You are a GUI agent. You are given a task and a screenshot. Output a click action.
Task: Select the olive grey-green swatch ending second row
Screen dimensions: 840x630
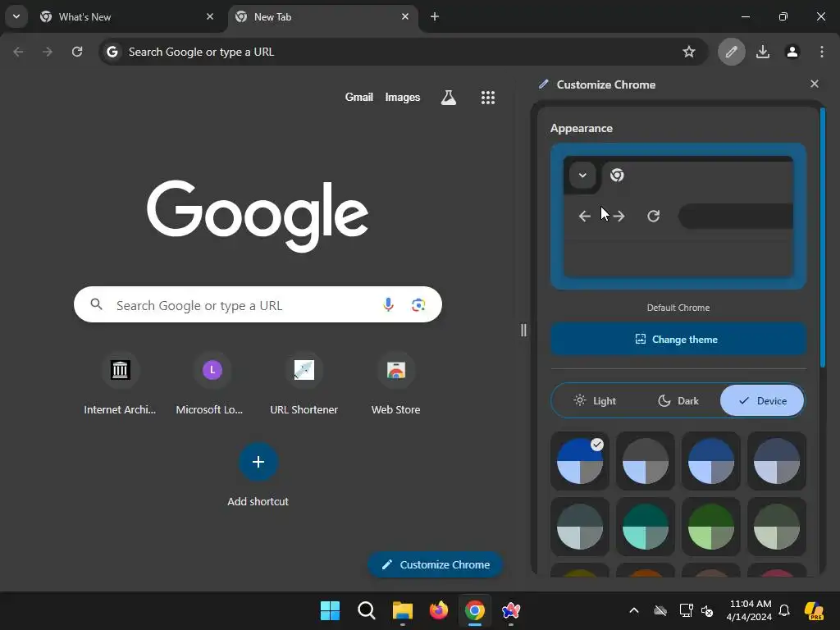pyautogui.click(x=777, y=527)
